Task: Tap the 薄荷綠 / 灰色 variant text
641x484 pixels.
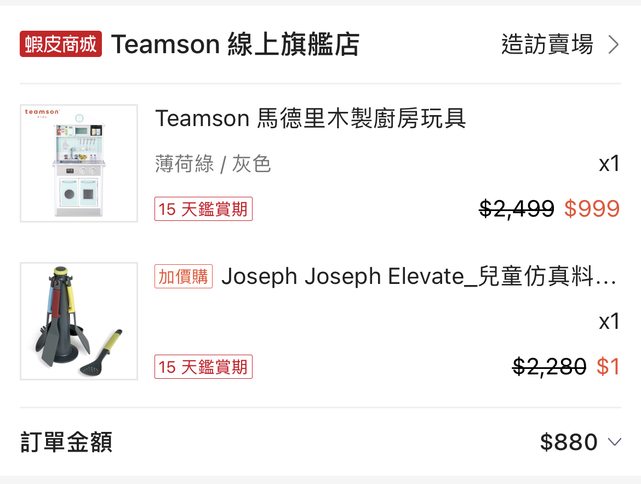Action: coord(213,164)
